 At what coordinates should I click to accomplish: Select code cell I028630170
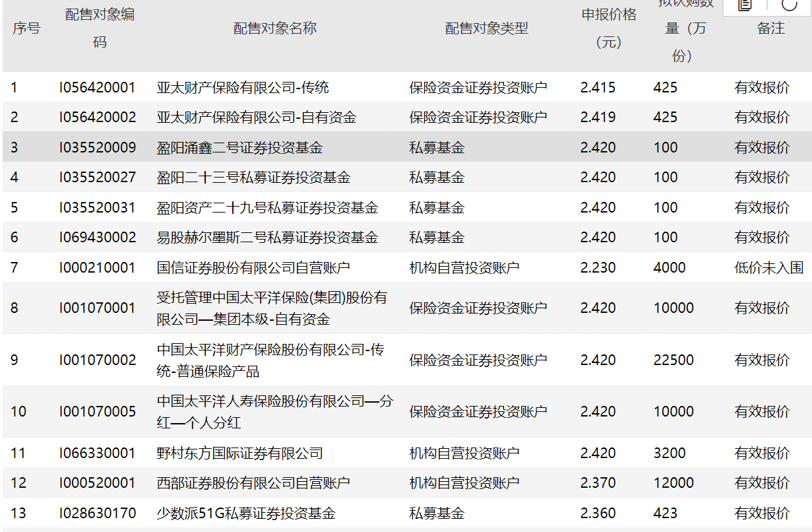point(98,513)
